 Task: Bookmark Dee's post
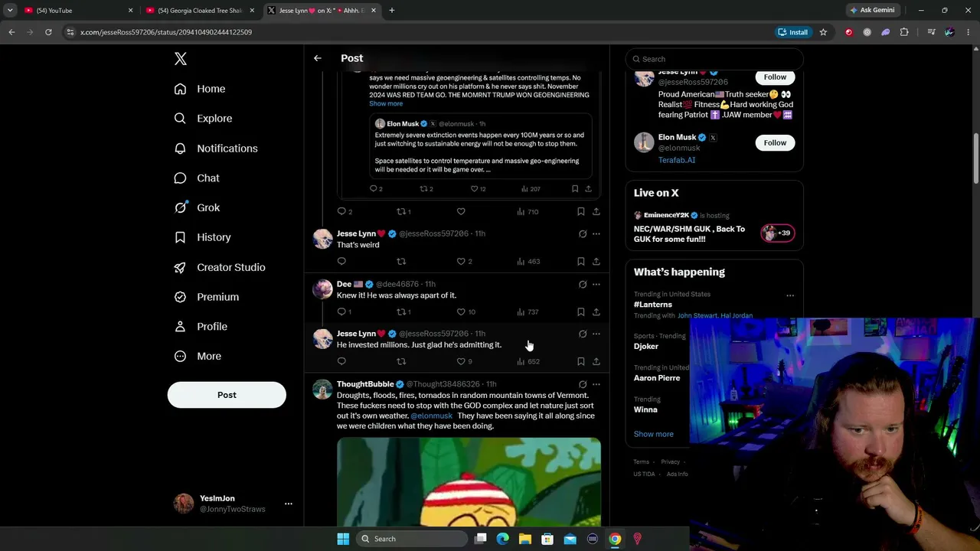pyautogui.click(x=581, y=312)
